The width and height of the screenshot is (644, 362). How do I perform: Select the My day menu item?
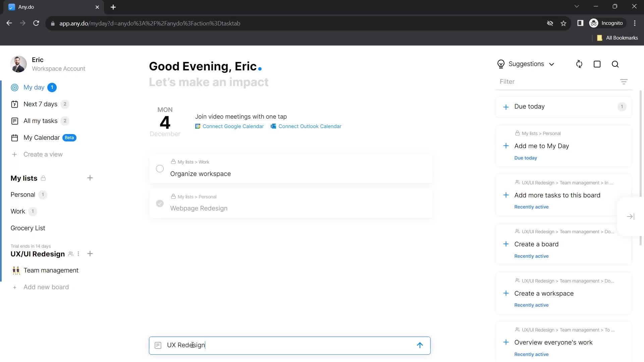coord(34,87)
